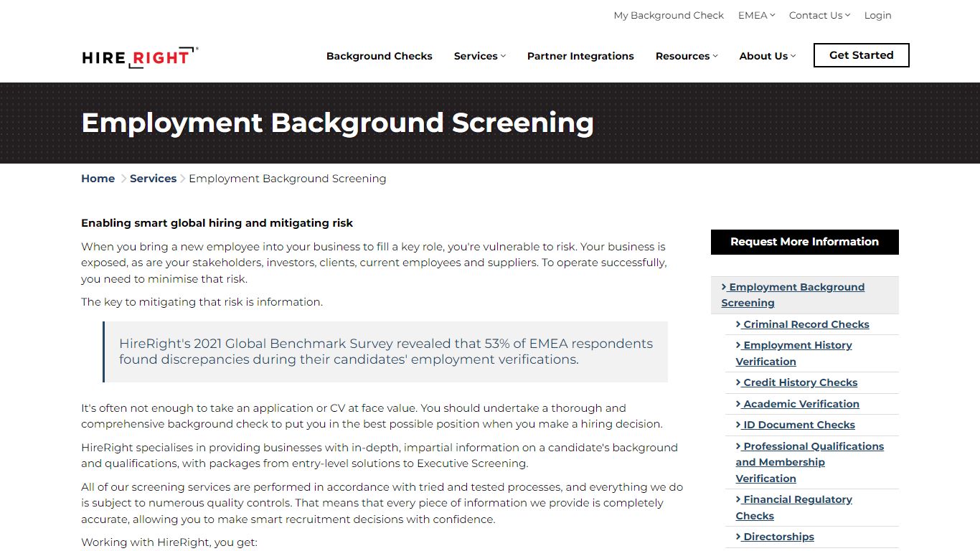Open Criminal Record Checks sidebar link
980x551 pixels.
coord(802,324)
